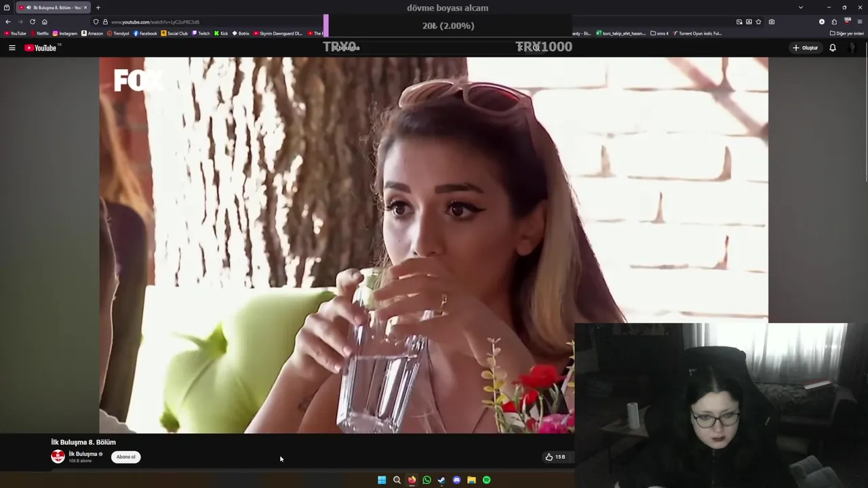The height and width of the screenshot is (488, 868).
Task: Open a new browser tab with plus
Action: (98, 7)
